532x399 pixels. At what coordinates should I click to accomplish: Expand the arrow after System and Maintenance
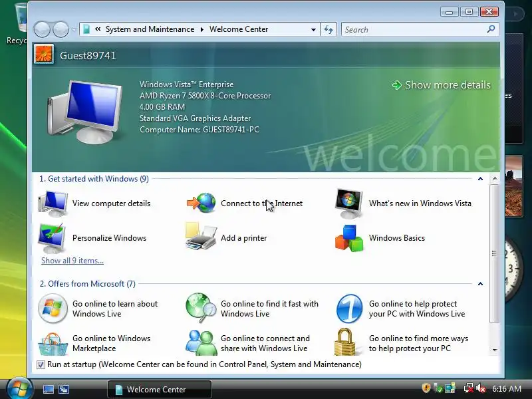[202, 29]
